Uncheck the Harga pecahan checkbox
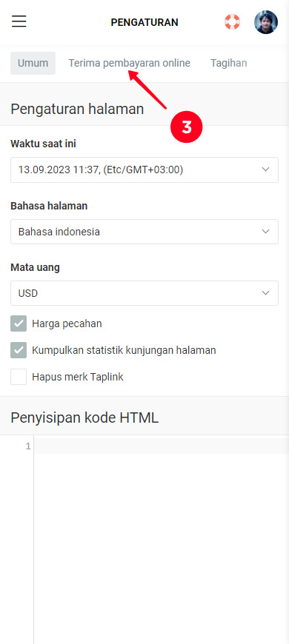Screen dimensions: 289x644 (x=19, y=323)
